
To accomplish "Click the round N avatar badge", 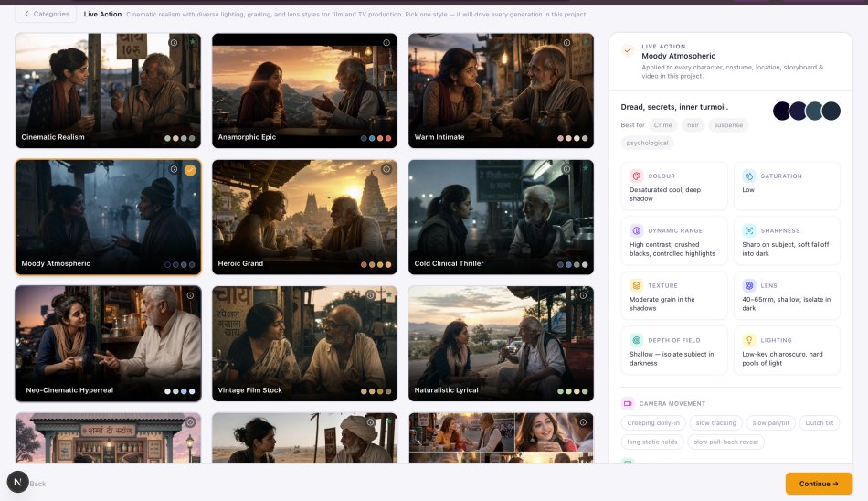I will coord(17,482).
